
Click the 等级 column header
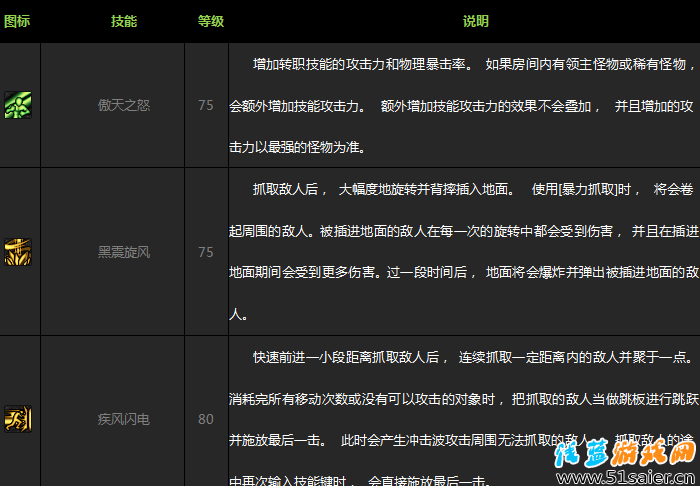pyautogui.click(x=211, y=21)
